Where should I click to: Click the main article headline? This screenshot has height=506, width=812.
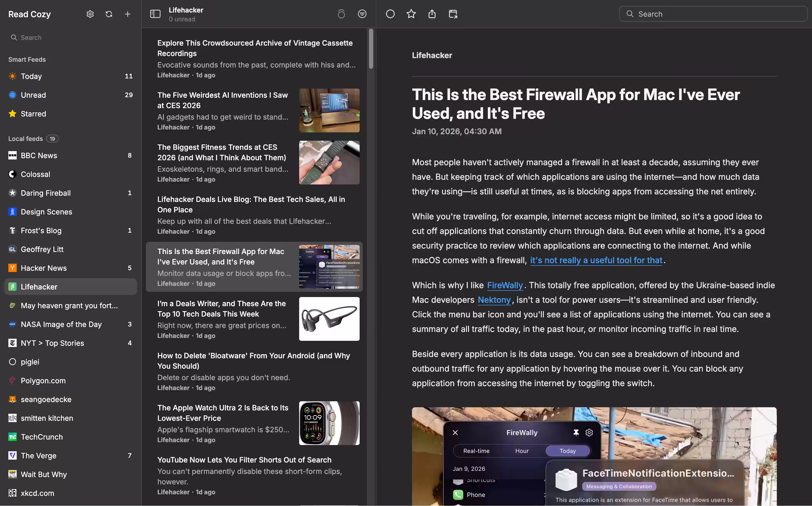pyautogui.click(x=576, y=104)
